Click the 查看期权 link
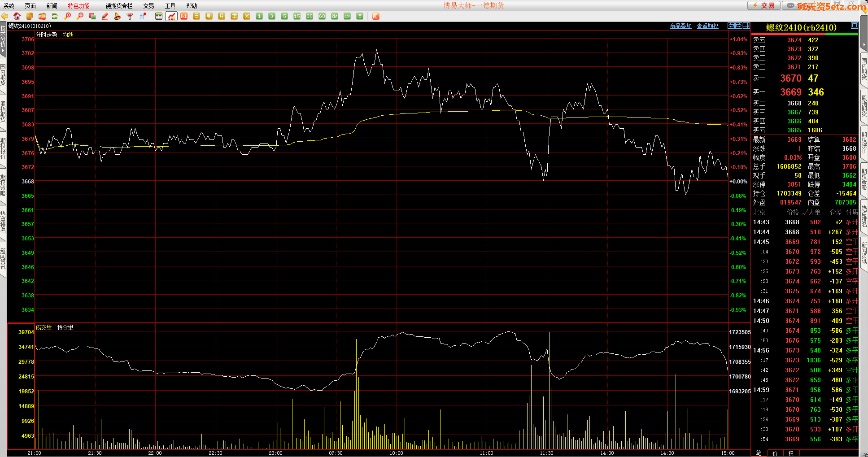 coord(707,26)
